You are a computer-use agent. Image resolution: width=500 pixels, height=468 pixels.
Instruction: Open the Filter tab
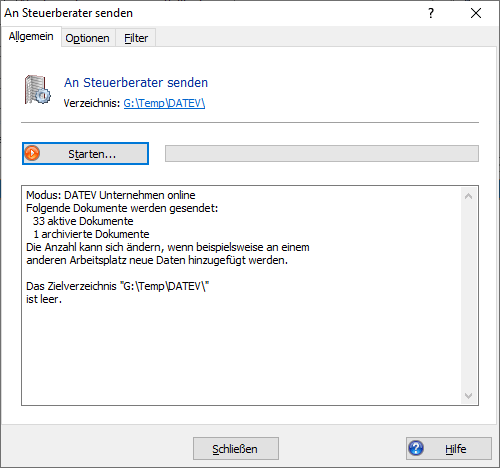tap(136, 38)
